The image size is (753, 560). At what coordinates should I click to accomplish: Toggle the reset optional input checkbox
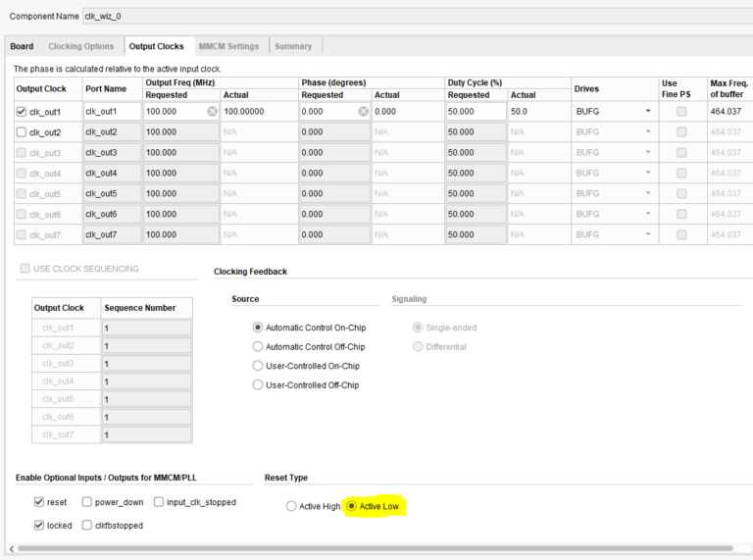click(38, 502)
